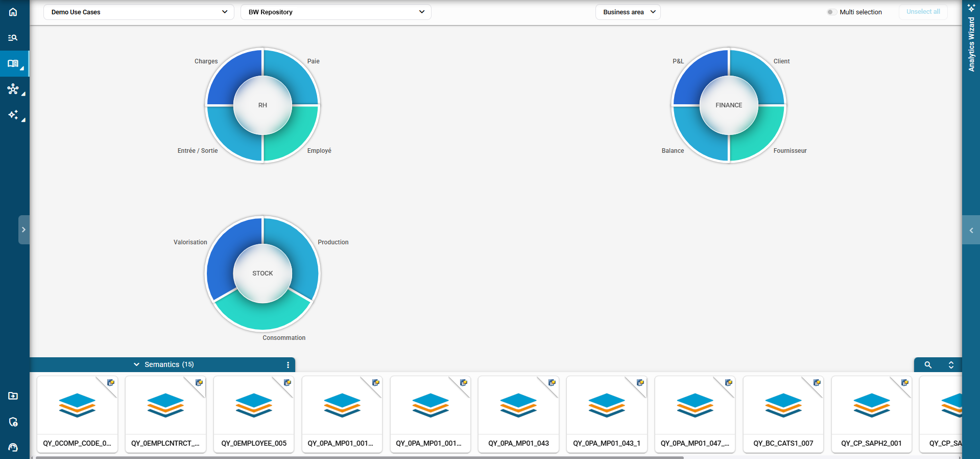The width and height of the screenshot is (980, 459).
Task: Toggle the Multi selection switch
Action: click(x=831, y=12)
